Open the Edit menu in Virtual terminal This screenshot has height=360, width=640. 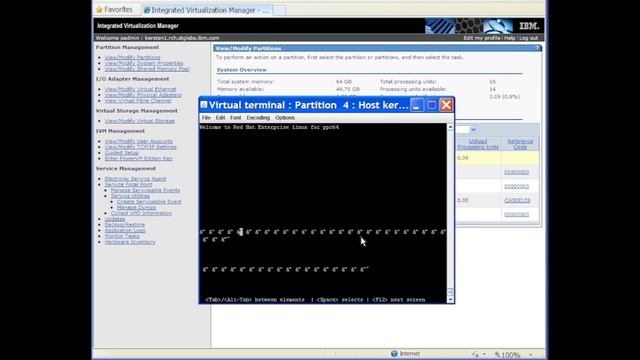pyautogui.click(x=220, y=118)
